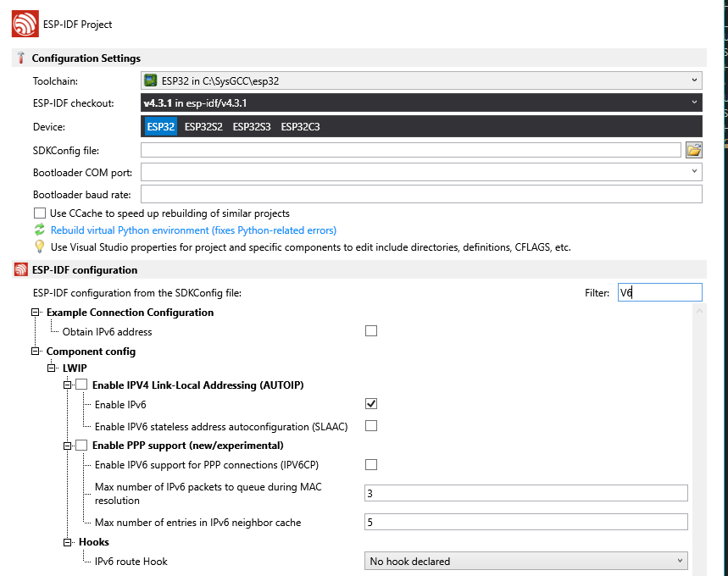Toggle Enable IPV4 Link-Local Addressing (AUTOIP) checkbox
The image size is (728, 576).
pos(81,385)
